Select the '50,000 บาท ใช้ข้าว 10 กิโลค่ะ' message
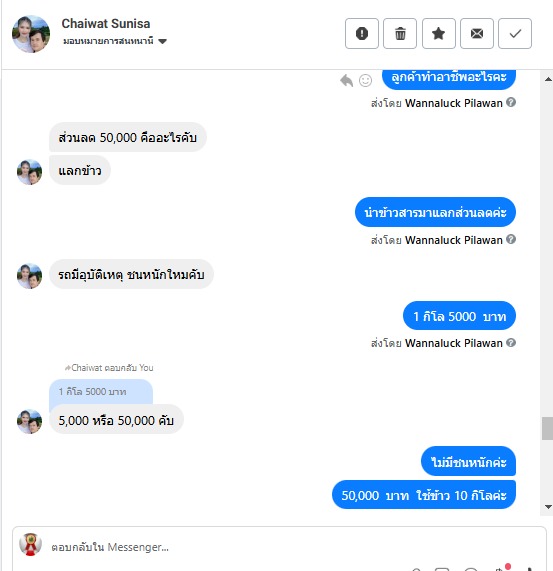Screen dimensions: 553x571 point(424,495)
